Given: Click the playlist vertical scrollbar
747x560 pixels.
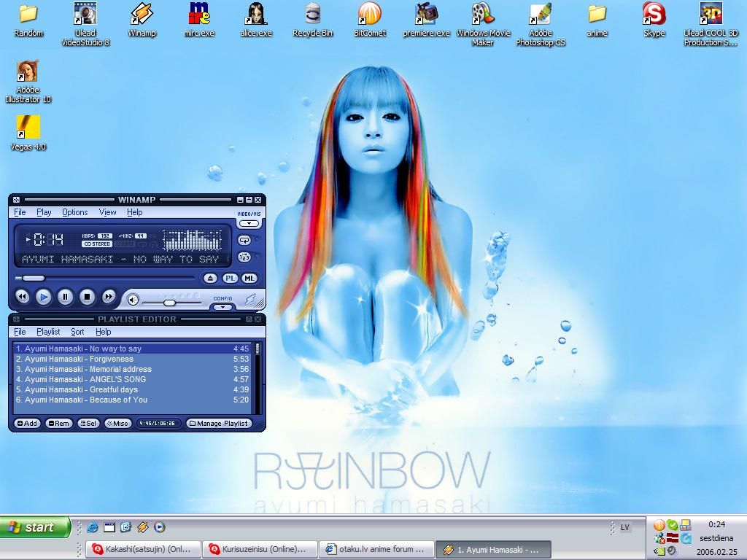Looking at the screenshot, I should 258,378.
